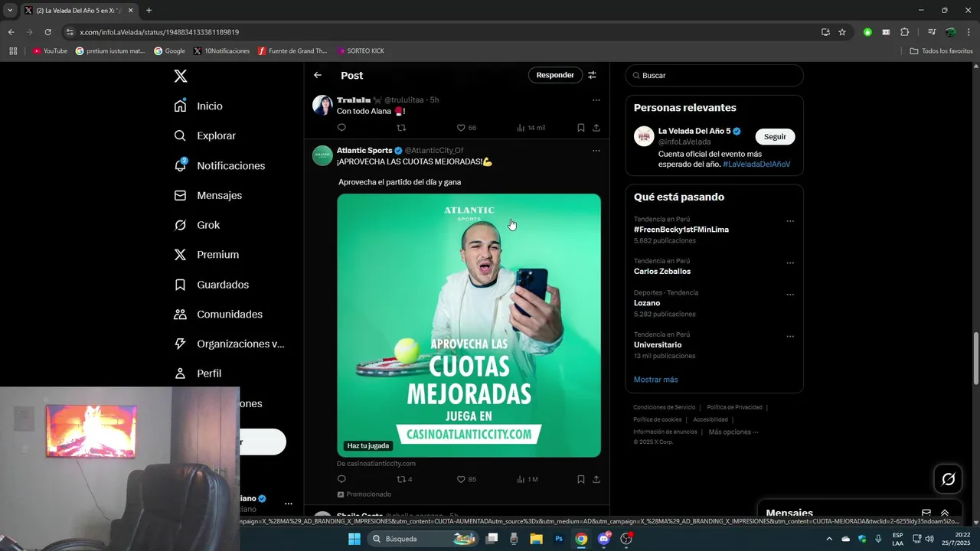Open more options for Lozano trend
Viewport: 980px width, 551px height.
point(790,295)
